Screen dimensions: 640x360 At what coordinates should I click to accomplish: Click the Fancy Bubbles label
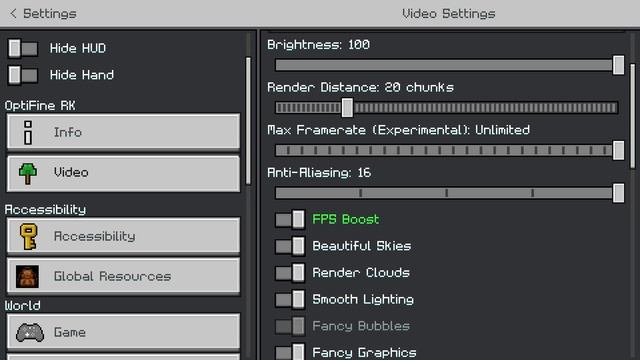(x=361, y=326)
